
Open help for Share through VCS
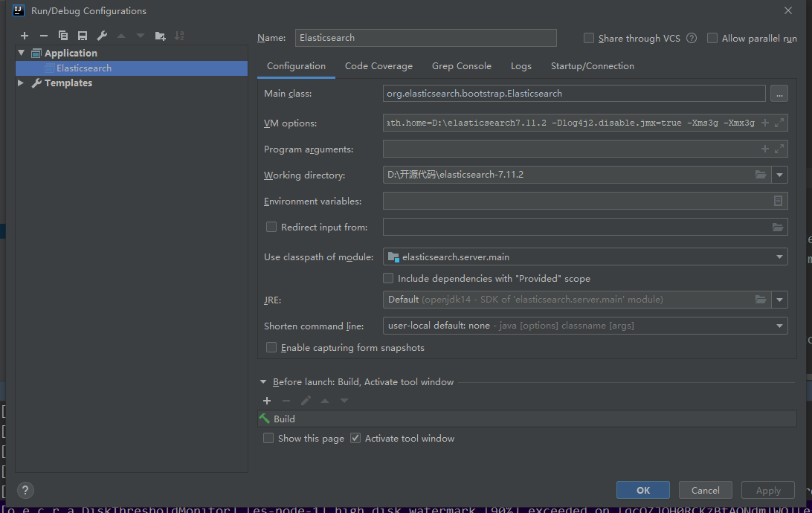692,39
